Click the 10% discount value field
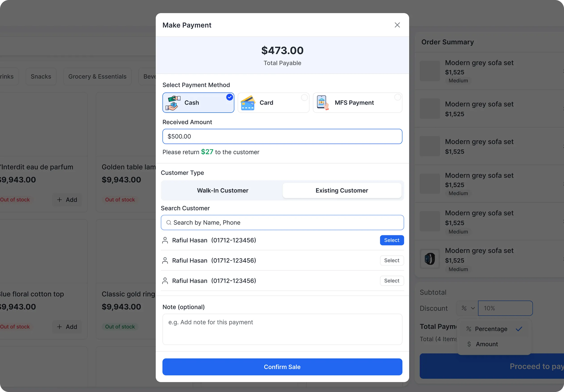Image resolution: width=564 pixels, height=392 pixels. [505, 308]
